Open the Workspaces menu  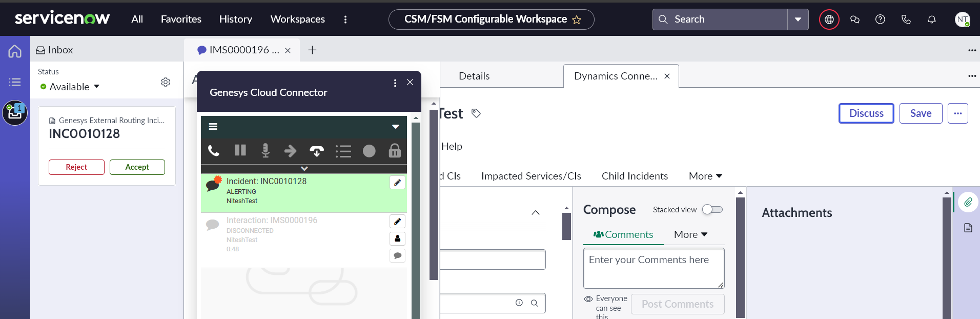tap(298, 19)
